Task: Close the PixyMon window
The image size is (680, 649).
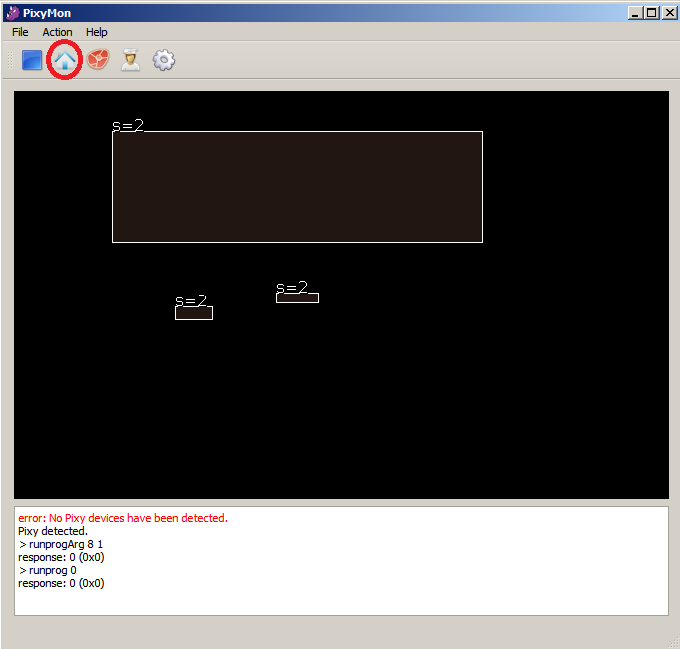Action: point(669,13)
